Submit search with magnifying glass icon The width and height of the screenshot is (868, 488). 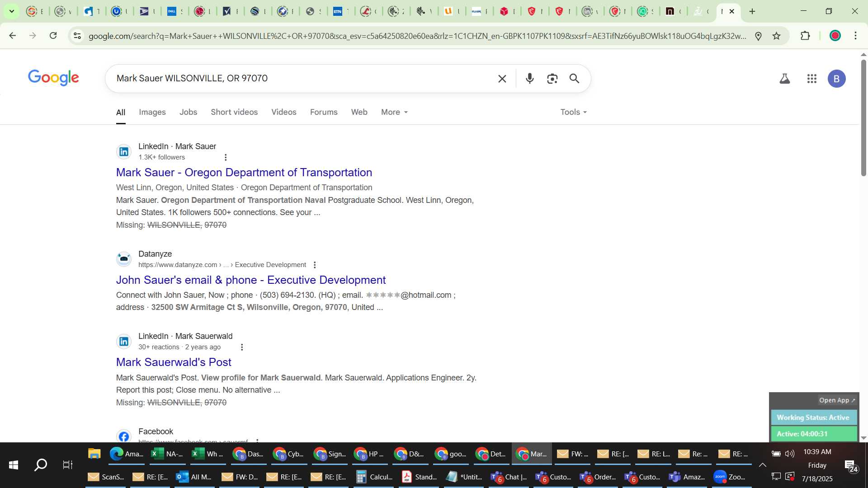(x=574, y=79)
